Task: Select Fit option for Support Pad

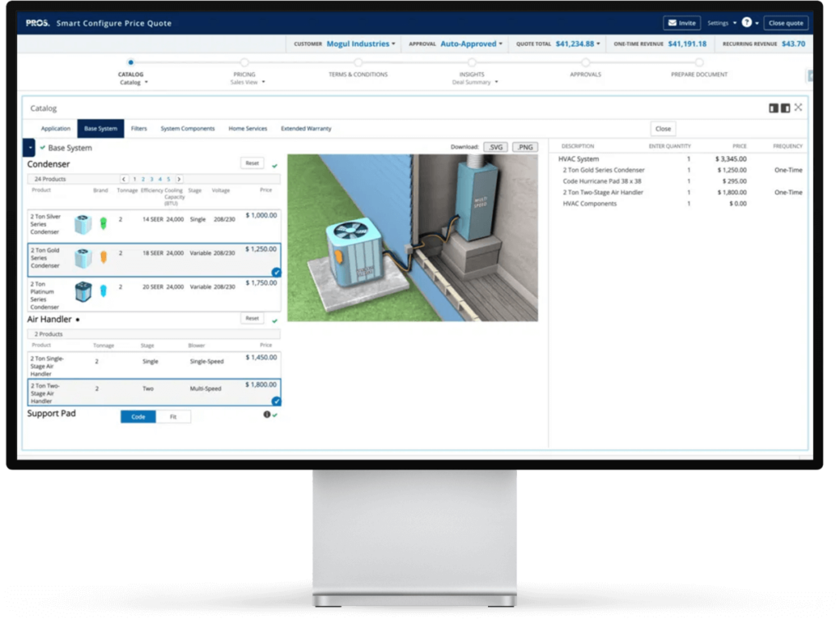Action: (x=173, y=417)
